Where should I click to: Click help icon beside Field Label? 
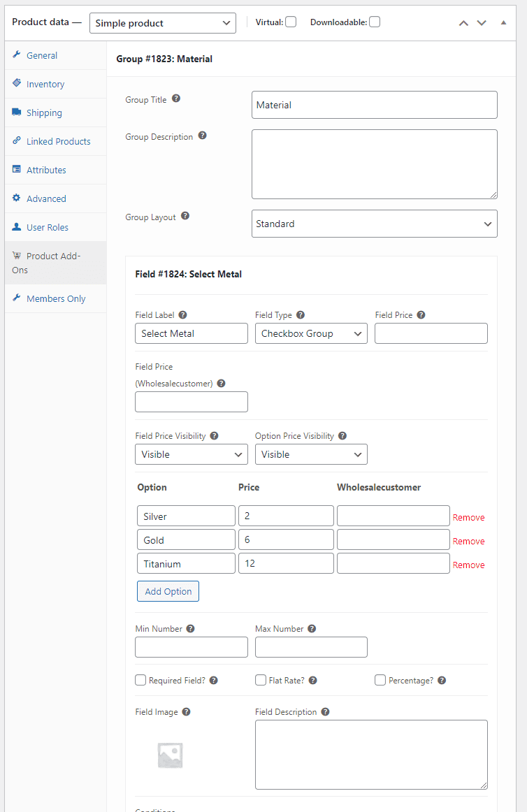(x=183, y=315)
